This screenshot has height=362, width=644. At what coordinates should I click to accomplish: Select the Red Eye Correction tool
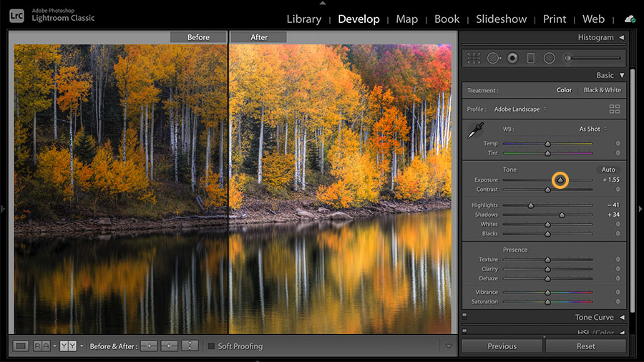tap(512, 58)
